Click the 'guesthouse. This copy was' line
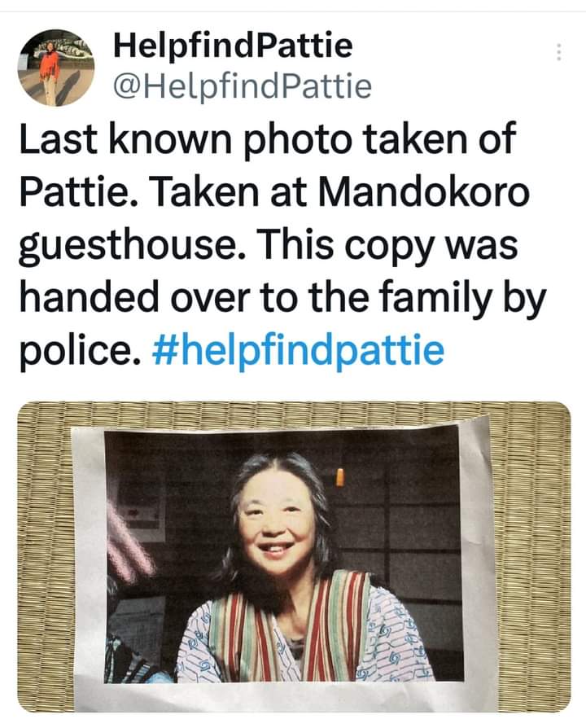Image resolution: width=586 pixels, height=728 pixels. coord(269,245)
